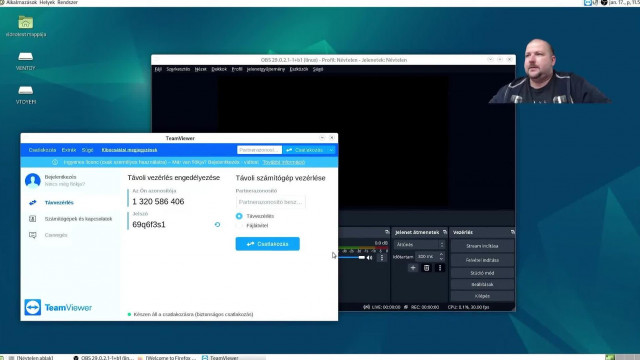Click the Felvétel indítása button in OBS

tap(482, 260)
